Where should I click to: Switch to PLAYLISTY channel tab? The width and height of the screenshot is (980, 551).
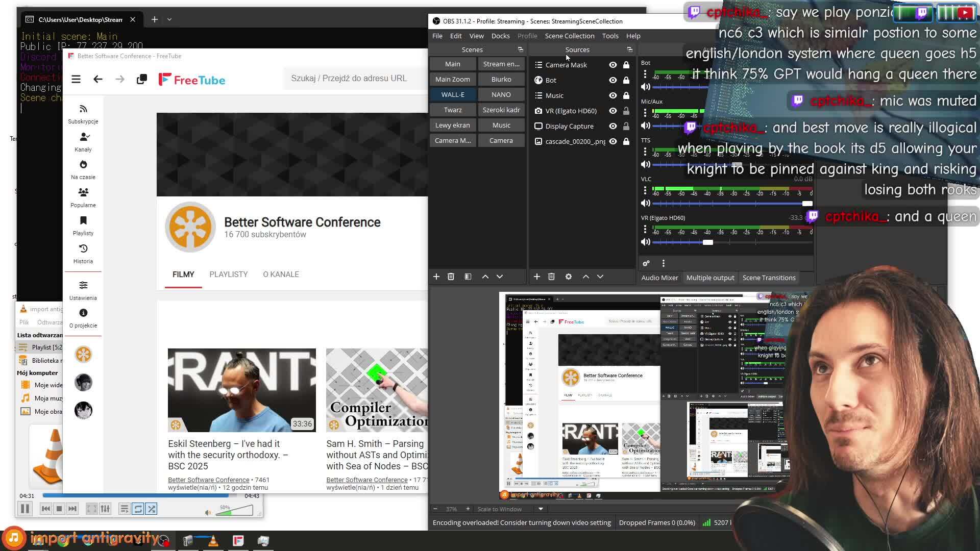229,274
